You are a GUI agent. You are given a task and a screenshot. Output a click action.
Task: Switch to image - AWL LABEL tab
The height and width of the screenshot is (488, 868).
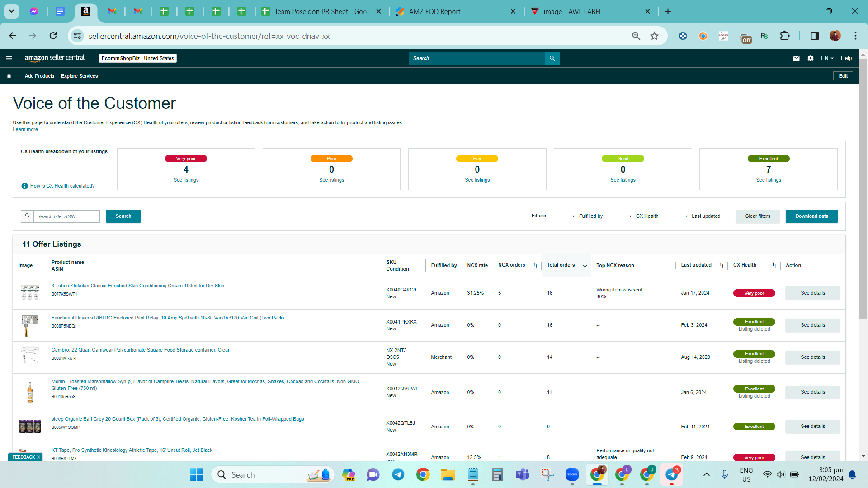coord(590,11)
